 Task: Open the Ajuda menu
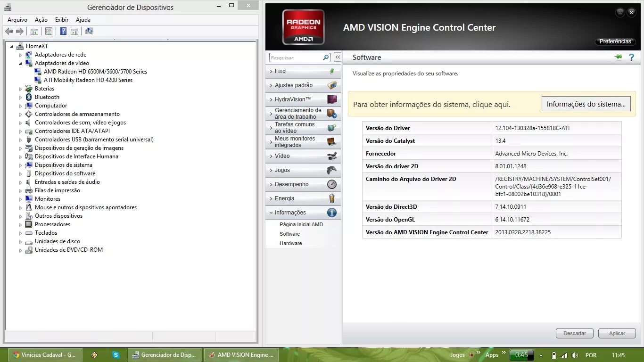coord(83,20)
